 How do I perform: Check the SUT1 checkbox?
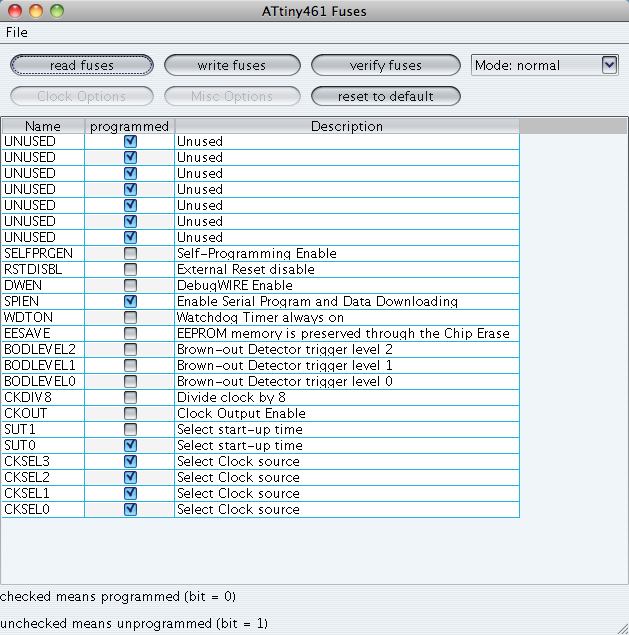[x=130, y=429]
